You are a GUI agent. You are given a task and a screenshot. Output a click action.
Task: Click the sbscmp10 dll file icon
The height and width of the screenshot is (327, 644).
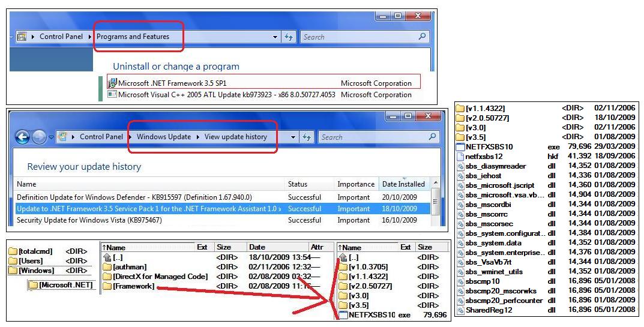coord(460,281)
